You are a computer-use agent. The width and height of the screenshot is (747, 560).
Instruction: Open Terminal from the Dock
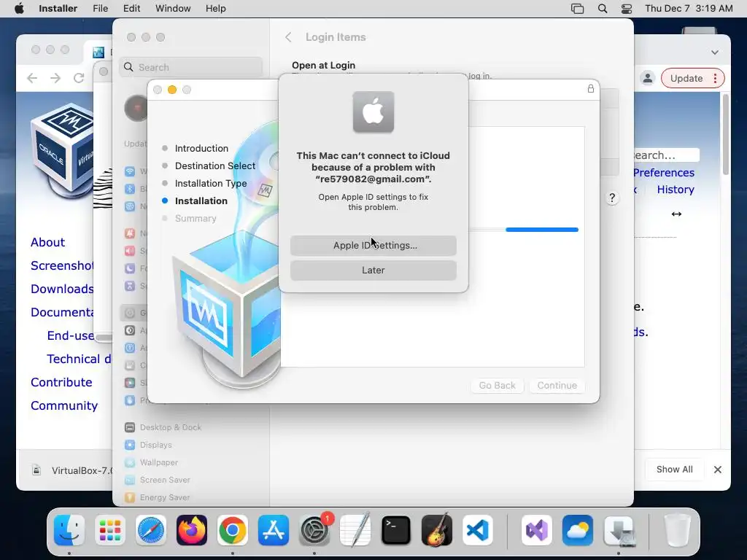pos(396,530)
